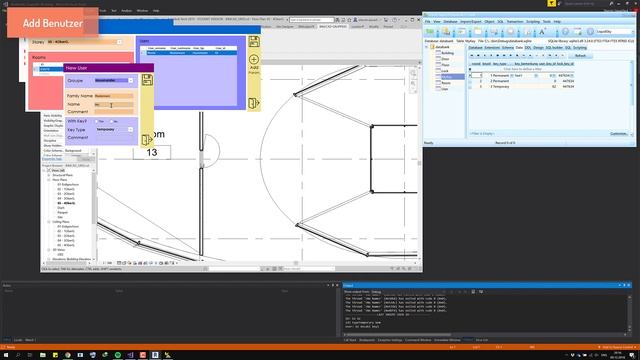Open Chrome from the taskbar
640x360 pixels.
click(68, 355)
